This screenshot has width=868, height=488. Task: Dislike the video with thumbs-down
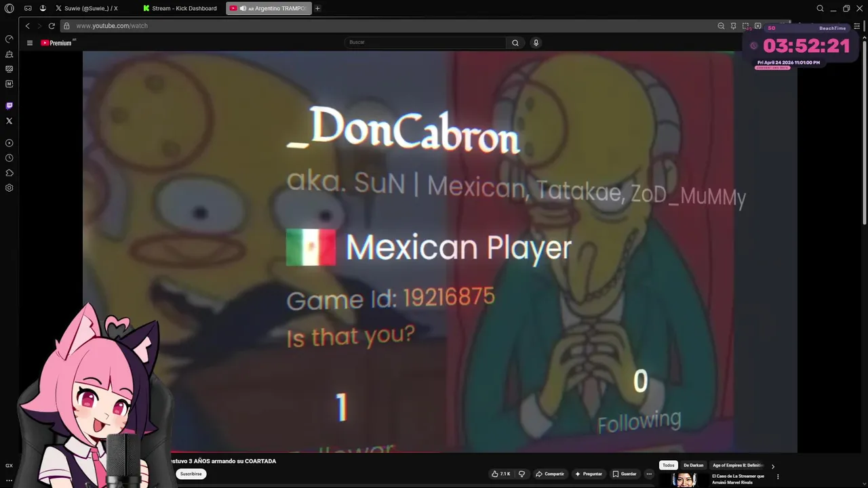pos(521,474)
